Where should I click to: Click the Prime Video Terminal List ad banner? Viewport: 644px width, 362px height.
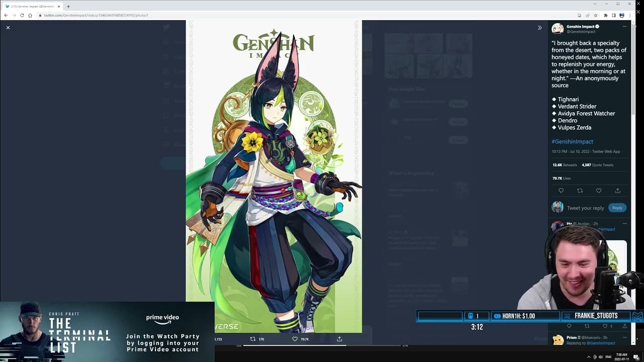point(107,332)
